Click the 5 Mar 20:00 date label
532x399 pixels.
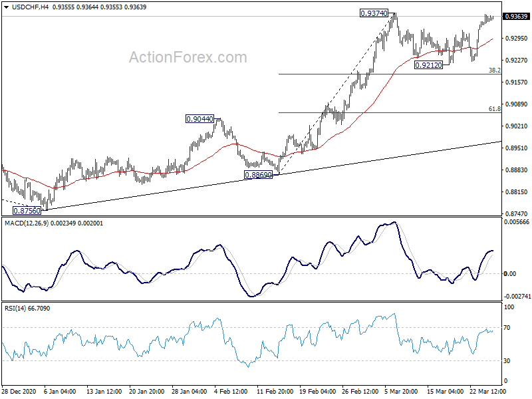click(401, 391)
